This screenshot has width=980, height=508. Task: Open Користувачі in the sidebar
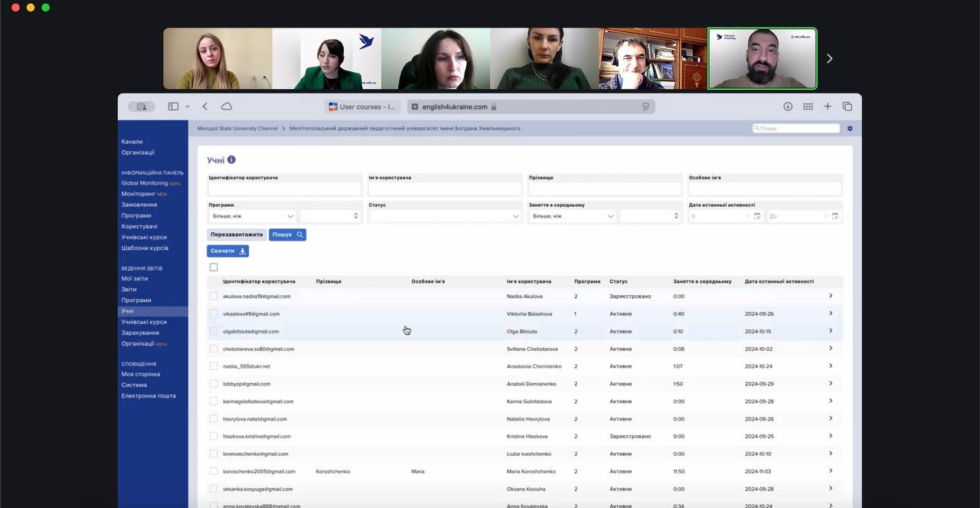(139, 226)
